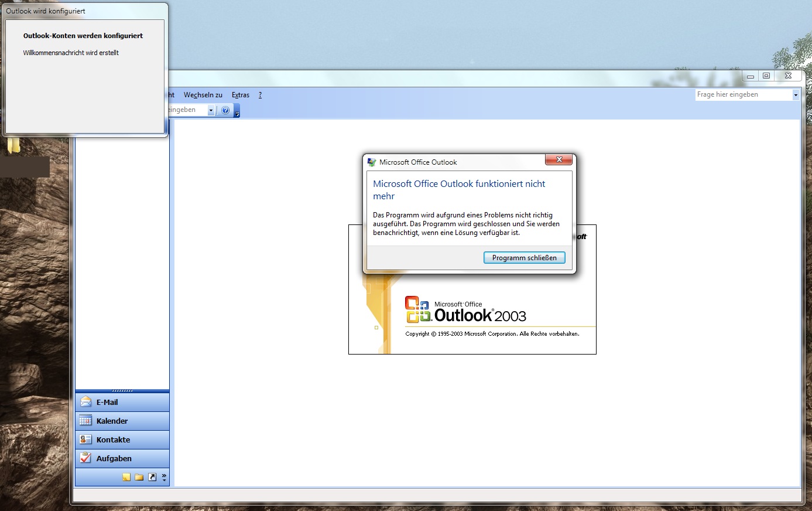This screenshot has width=812, height=511.
Task: Click the clipboard checkmark icon beside Aufgaben
Action: click(86, 458)
